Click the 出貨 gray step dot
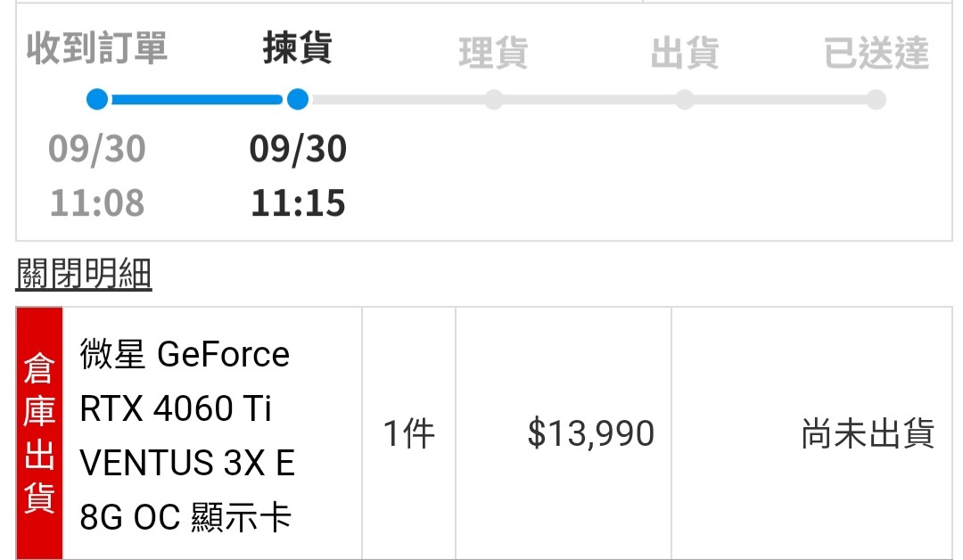 pyautogui.click(x=685, y=99)
